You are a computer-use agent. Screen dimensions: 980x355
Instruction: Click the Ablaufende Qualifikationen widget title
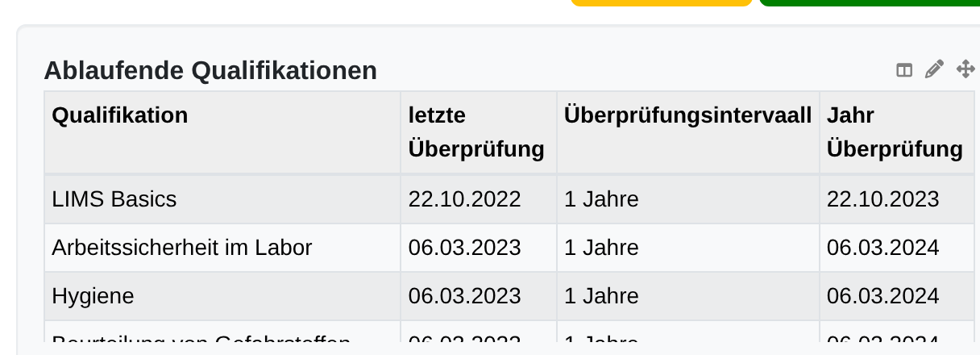(x=210, y=71)
